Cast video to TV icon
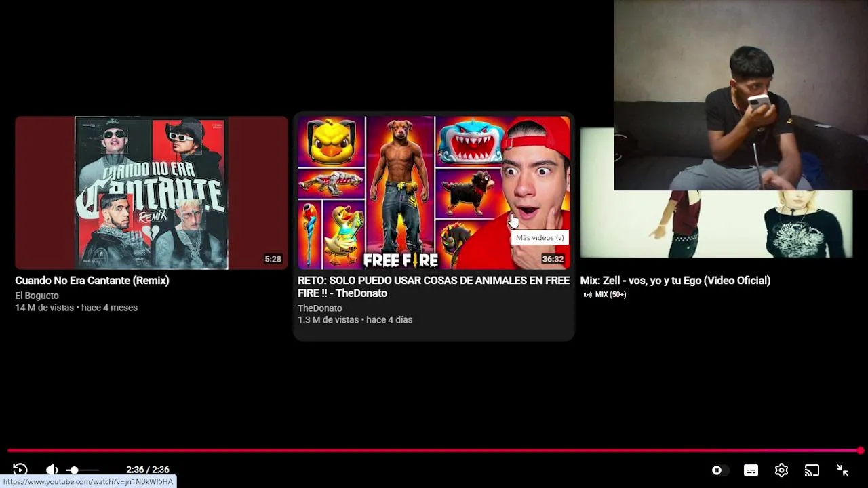 coord(812,470)
